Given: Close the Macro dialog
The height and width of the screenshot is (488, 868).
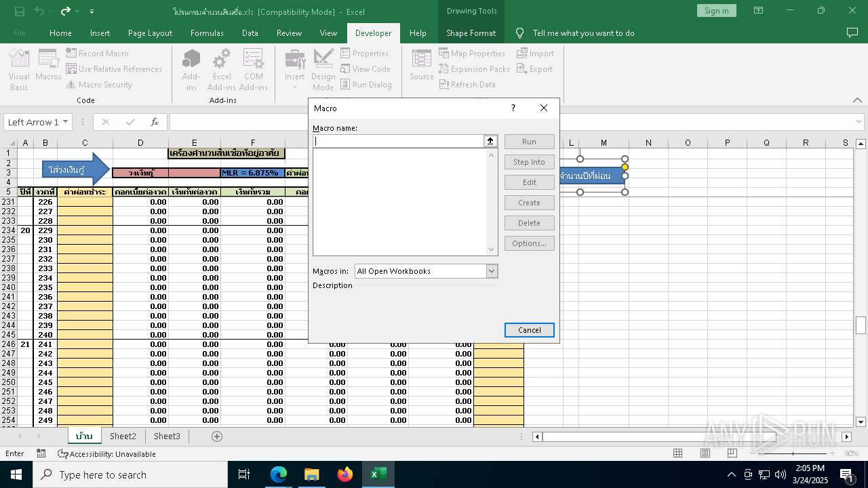Looking at the screenshot, I should [x=544, y=108].
